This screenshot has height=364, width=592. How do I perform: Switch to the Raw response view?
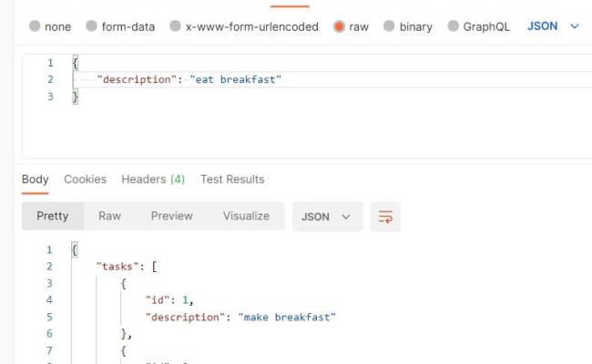tap(109, 217)
